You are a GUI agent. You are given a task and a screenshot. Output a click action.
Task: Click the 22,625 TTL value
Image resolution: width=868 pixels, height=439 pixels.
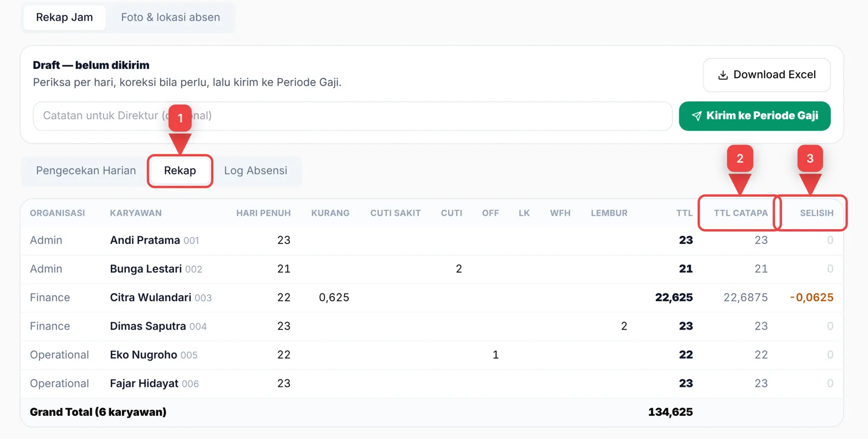pyautogui.click(x=674, y=298)
